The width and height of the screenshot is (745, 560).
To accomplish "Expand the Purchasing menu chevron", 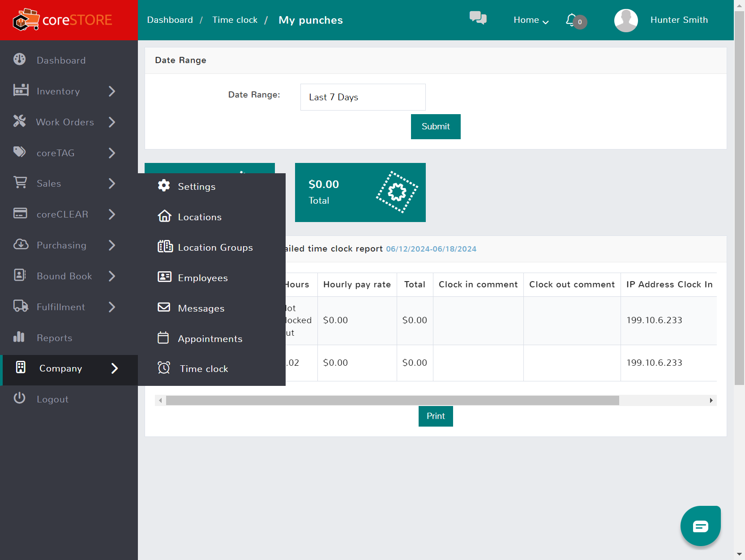I will click(112, 245).
